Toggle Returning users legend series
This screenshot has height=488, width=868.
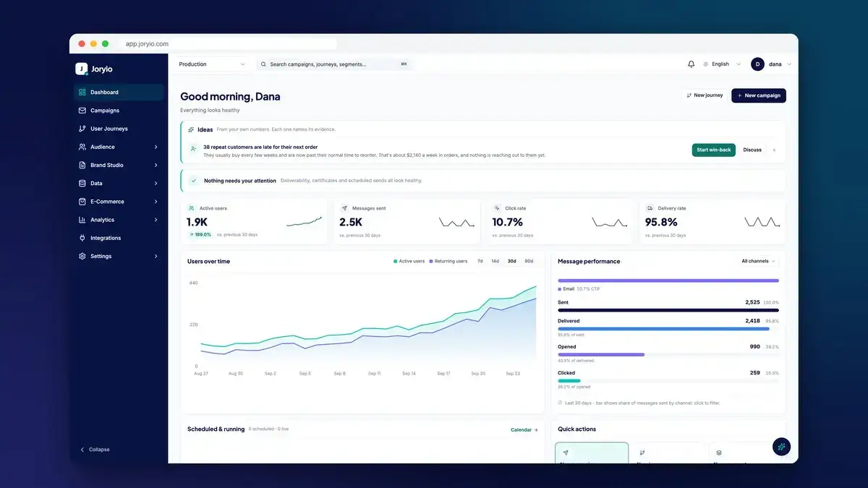click(448, 261)
